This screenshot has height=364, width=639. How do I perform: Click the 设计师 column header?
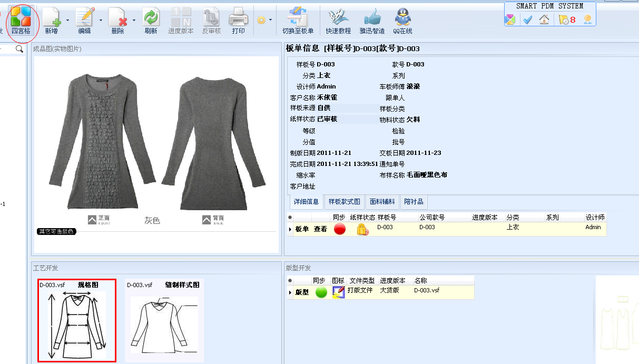pyautogui.click(x=595, y=217)
